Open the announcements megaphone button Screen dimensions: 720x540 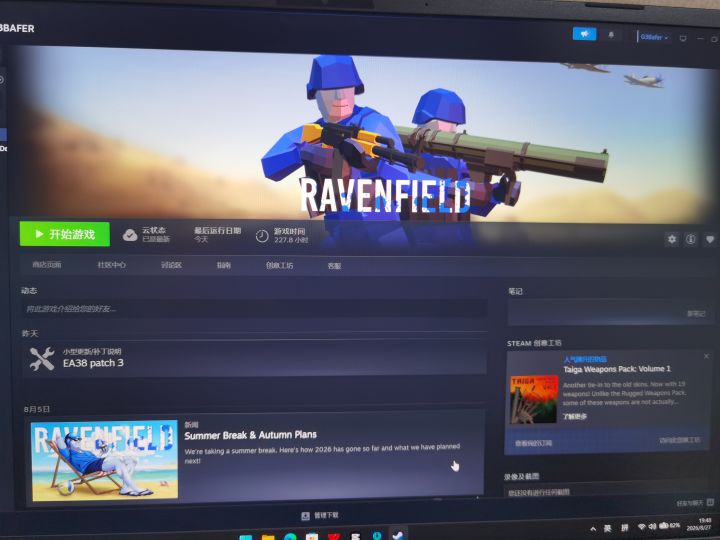[x=585, y=34]
